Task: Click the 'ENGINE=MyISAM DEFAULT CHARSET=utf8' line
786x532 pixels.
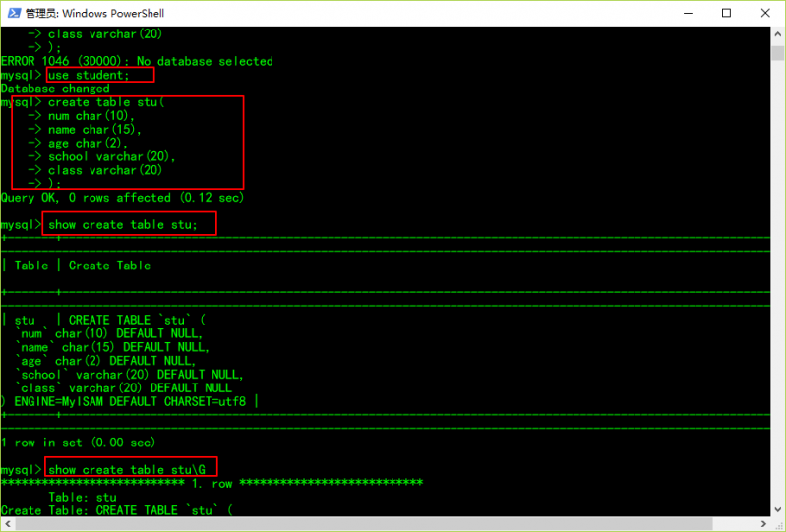Action: click(x=128, y=401)
